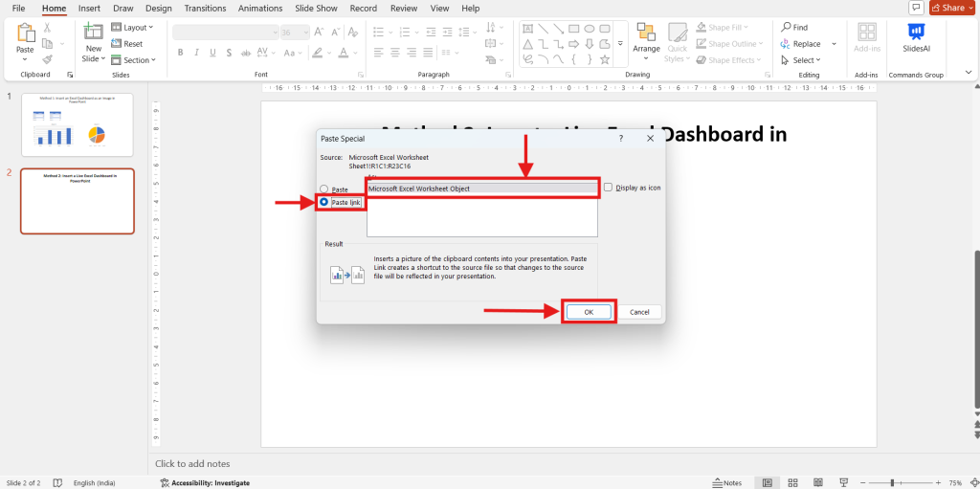980x489 pixels.
Task: Click Accessibility: Investigate in status bar
Action: pos(205,482)
